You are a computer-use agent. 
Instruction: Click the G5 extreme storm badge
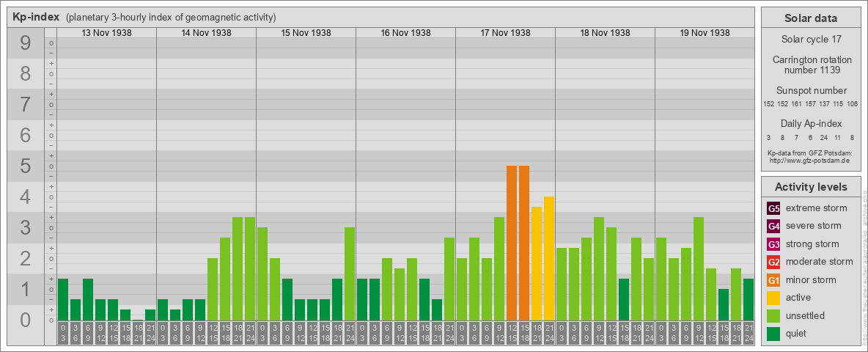coord(773,209)
